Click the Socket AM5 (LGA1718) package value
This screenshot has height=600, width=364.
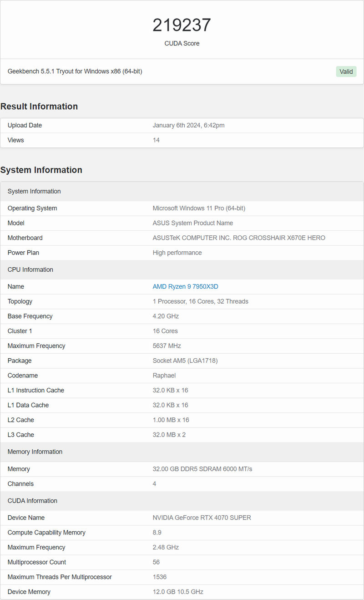pyautogui.click(x=185, y=361)
